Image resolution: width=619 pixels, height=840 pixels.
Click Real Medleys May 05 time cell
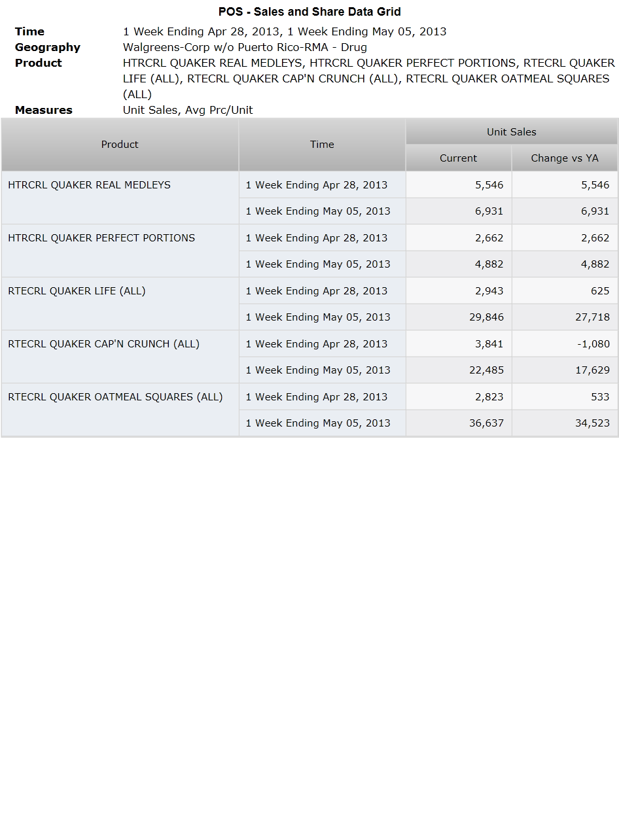pos(322,211)
